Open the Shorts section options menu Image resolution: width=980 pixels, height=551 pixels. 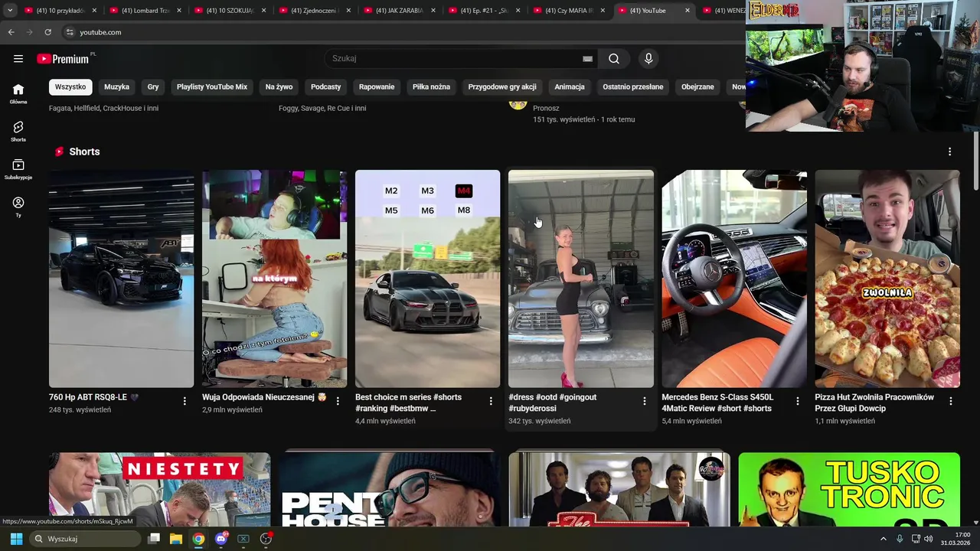point(949,152)
